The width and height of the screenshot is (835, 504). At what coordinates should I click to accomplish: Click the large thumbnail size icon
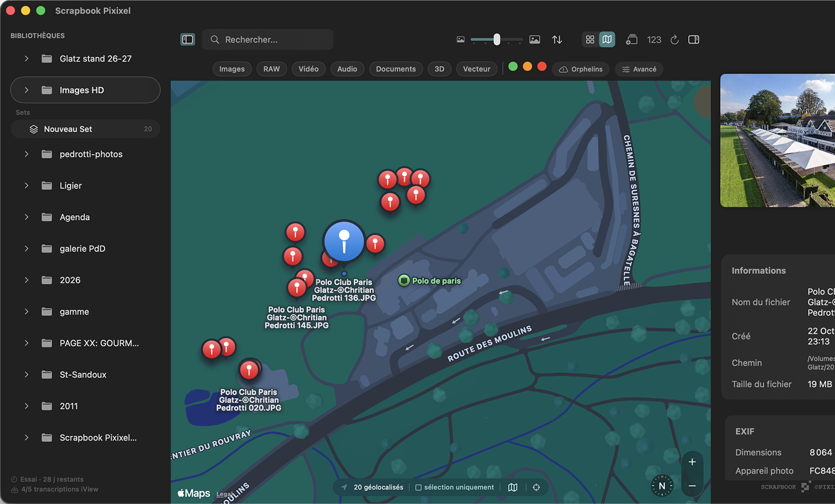pyautogui.click(x=535, y=40)
